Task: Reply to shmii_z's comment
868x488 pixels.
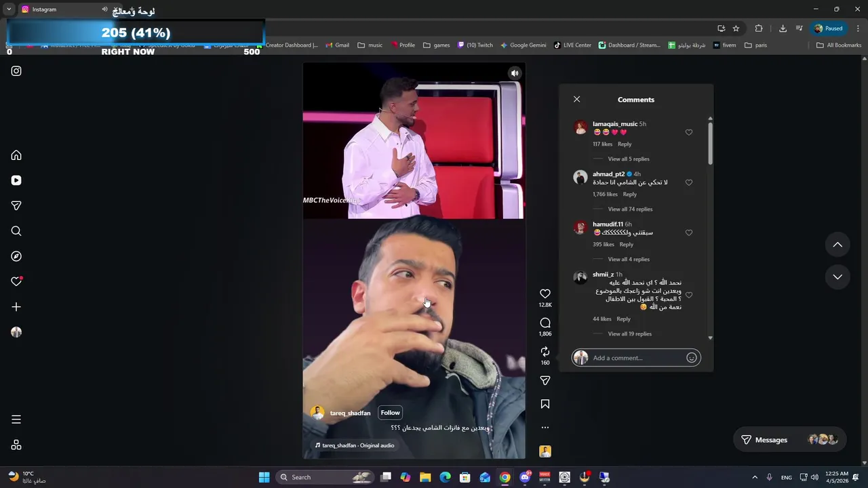Action: pos(623,319)
